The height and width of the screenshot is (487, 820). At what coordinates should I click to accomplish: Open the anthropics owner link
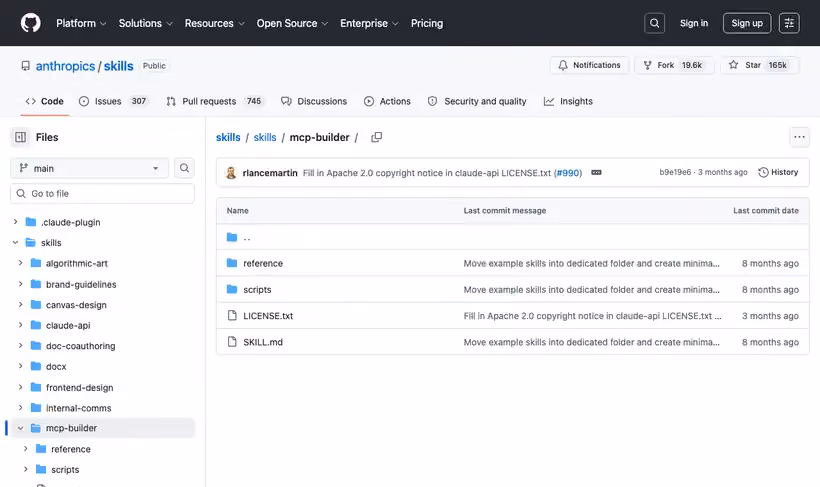pos(65,66)
